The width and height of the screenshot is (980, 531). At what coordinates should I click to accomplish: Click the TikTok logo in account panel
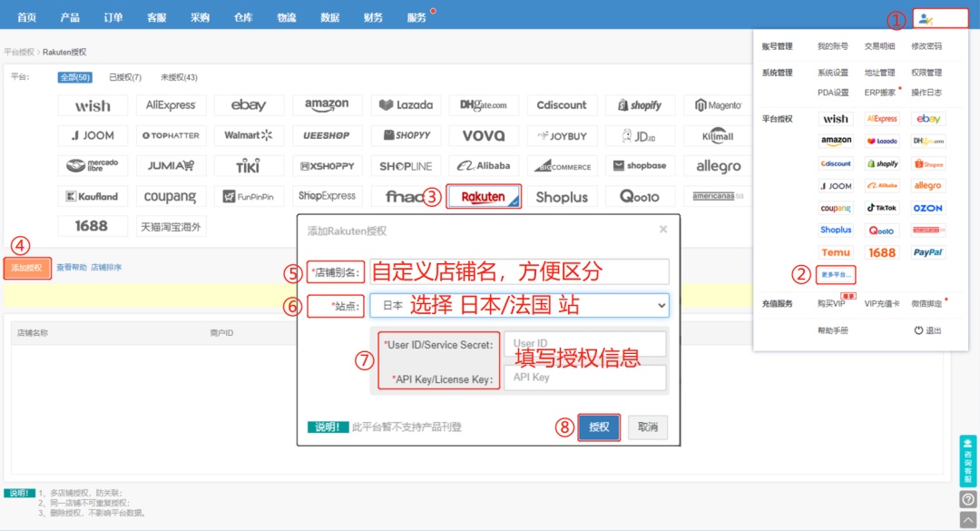[881, 208]
